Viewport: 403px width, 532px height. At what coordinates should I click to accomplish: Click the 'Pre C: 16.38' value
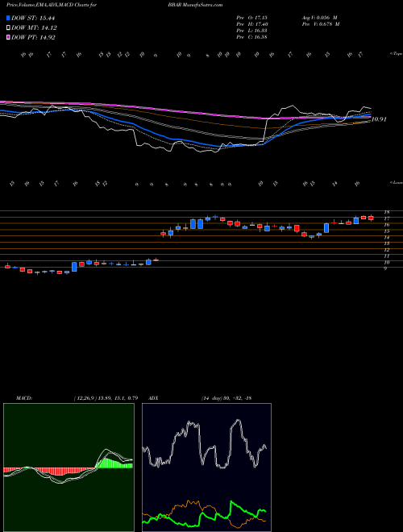[251, 37]
